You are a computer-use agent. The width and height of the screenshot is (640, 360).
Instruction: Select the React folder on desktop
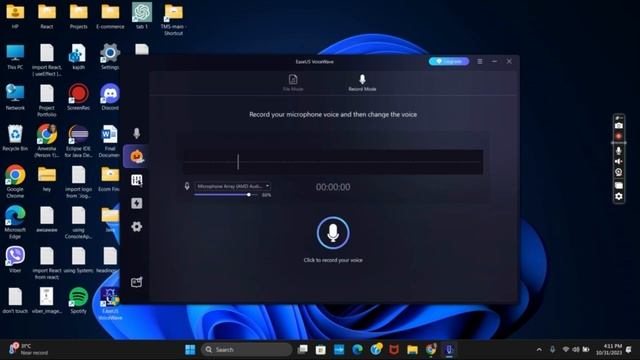[x=47, y=16]
